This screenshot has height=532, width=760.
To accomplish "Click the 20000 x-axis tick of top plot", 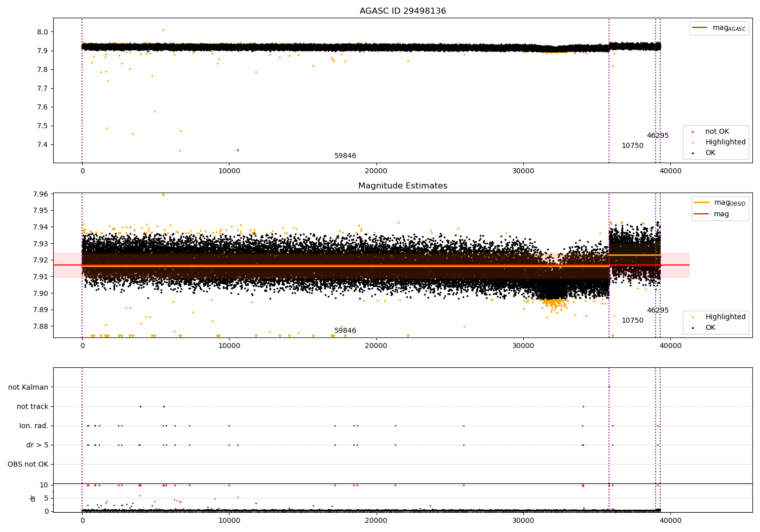I will click(x=376, y=171).
